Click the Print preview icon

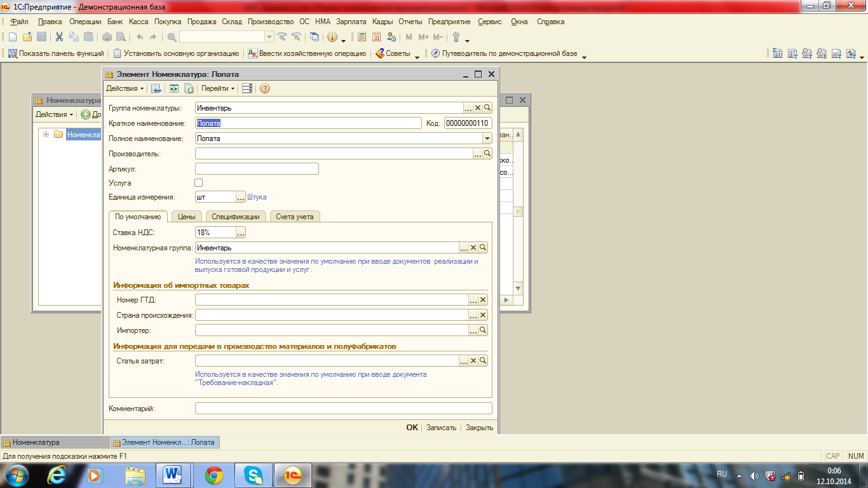tap(121, 37)
